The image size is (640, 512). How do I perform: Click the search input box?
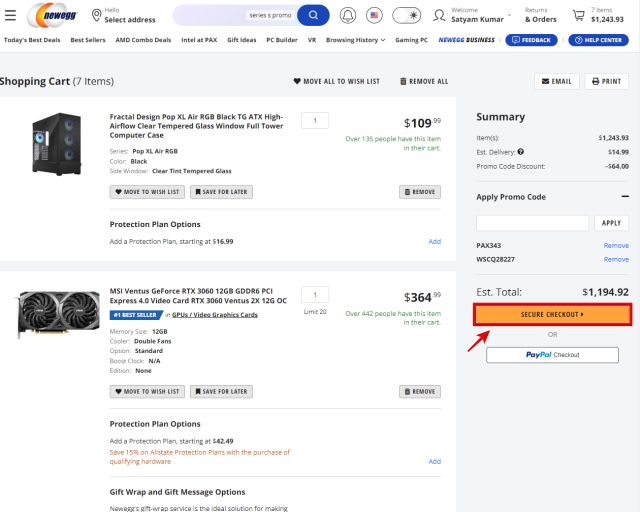coord(235,15)
